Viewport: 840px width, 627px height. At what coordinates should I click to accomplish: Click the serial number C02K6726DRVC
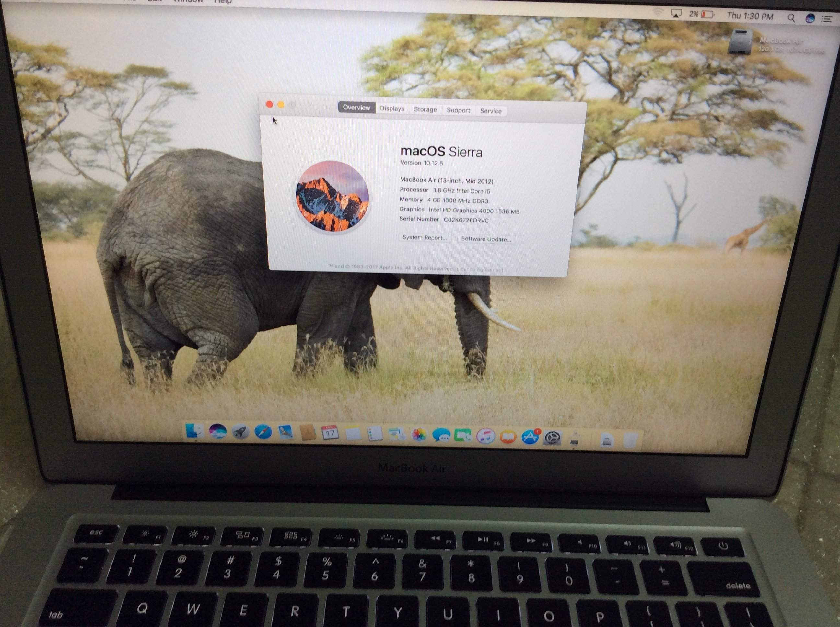click(466, 220)
